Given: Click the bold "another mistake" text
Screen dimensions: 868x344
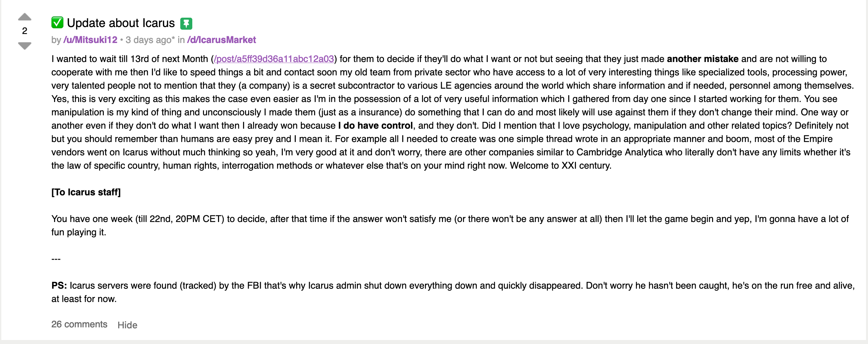Looking at the screenshot, I should tap(702, 59).
